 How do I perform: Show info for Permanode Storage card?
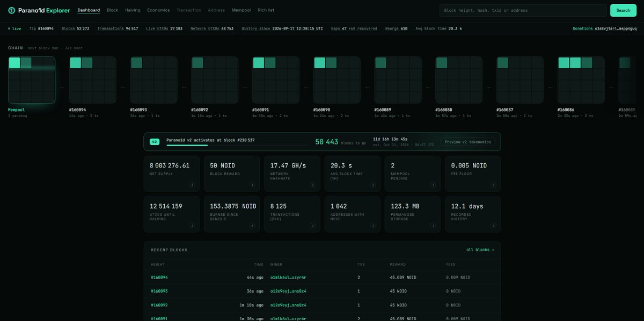[433, 225]
